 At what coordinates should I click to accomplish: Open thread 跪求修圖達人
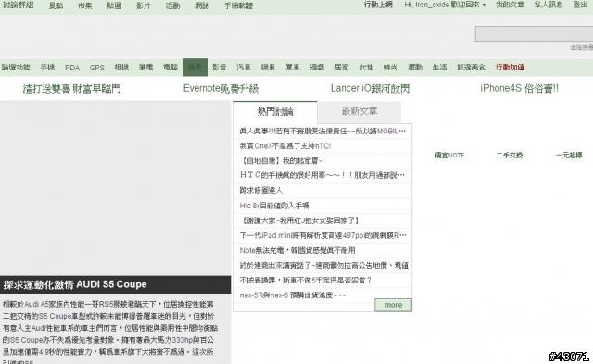coord(261,190)
